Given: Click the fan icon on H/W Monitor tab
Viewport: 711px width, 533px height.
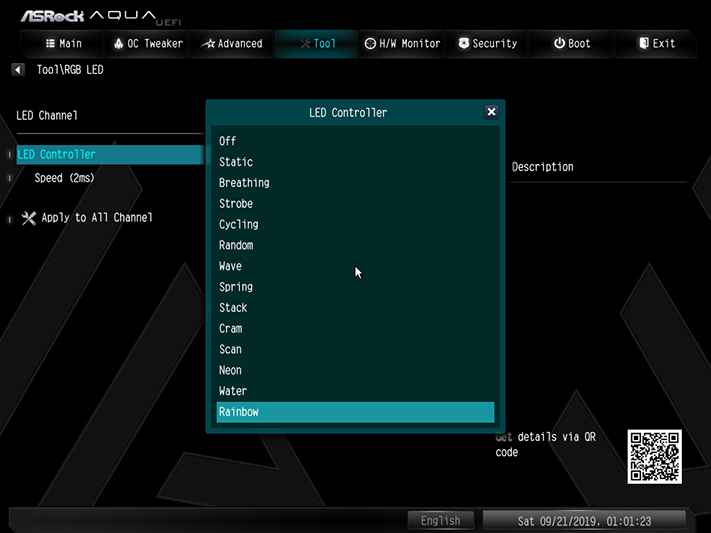Looking at the screenshot, I should tap(370, 44).
